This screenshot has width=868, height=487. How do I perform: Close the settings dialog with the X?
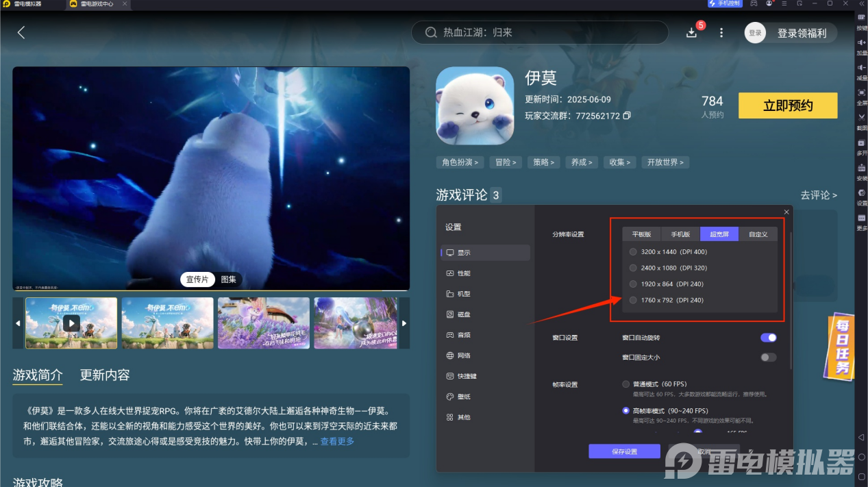786,212
